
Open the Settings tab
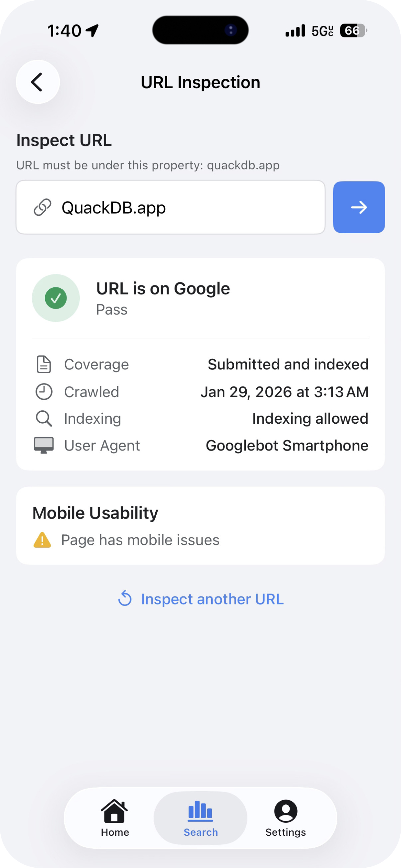pos(285,817)
